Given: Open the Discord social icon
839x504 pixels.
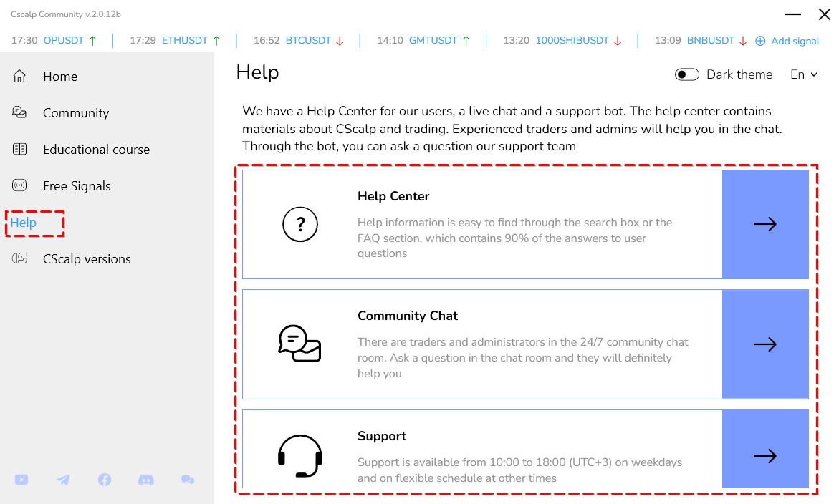Looking at the screenshot, I should click(146, 480).
